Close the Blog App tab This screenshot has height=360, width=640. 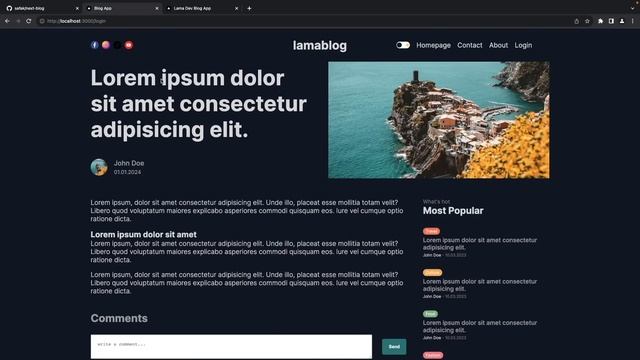pyautogui.click(x=157, y=8)
